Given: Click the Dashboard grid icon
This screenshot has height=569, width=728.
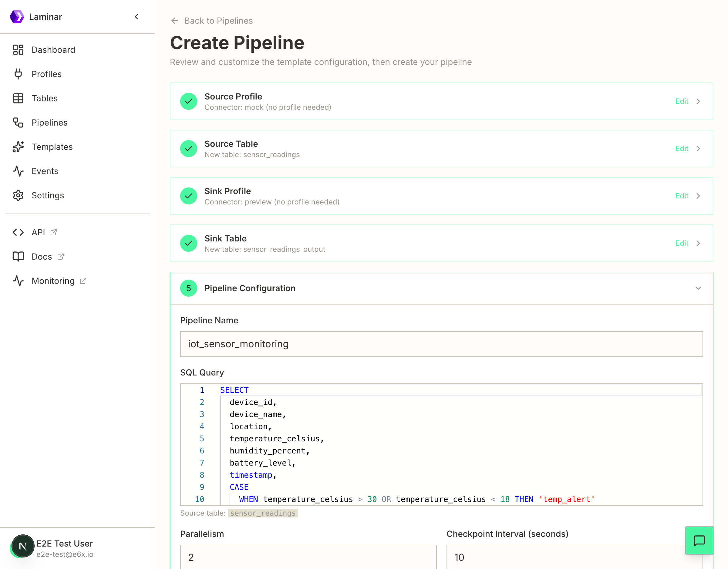Looking at the screenshot, I should (x=18, y=50).
